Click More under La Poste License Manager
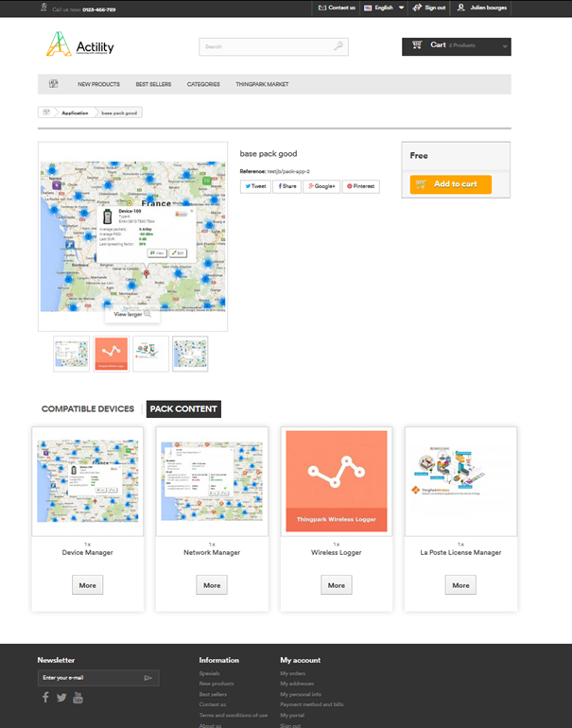 [x=460, y=585]
